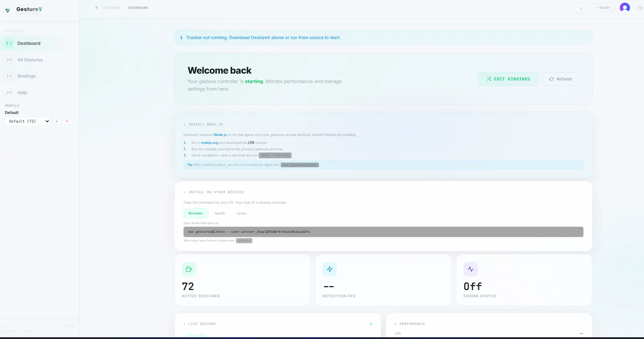Image resolution: width=644 pixels, height=339 pixels.
Task: Delete the profile with the red X icon
Action: tap(67, 121)
